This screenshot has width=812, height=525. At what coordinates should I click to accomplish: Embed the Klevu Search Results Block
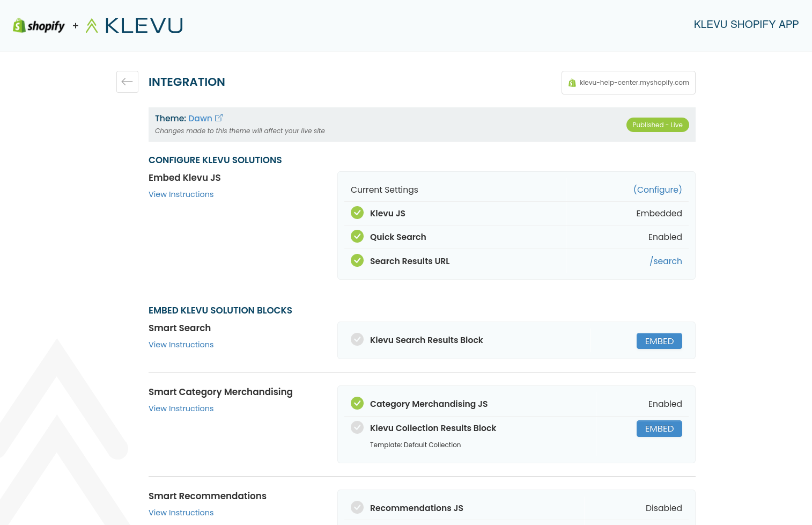pyautogui.click(x=659, y=341)
